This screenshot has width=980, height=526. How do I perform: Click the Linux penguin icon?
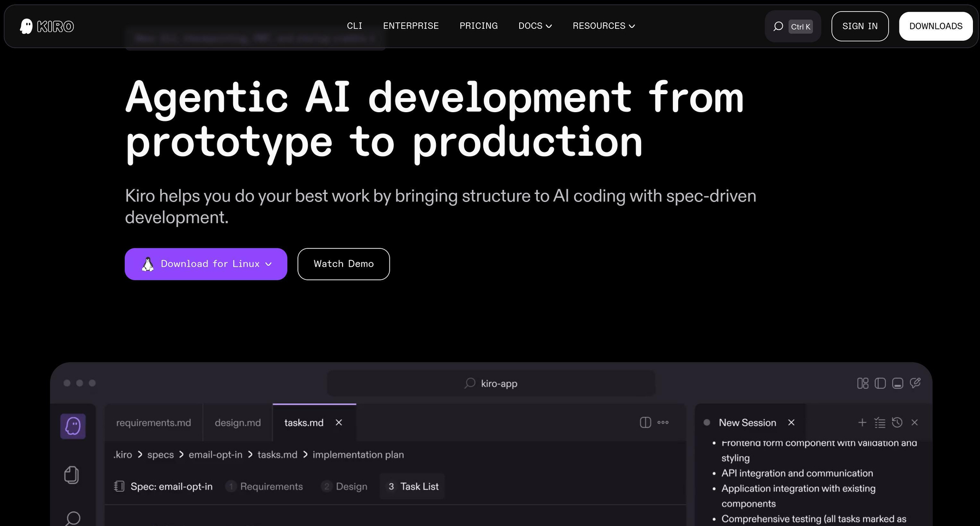pyautogui.click(x=148, y=264)
